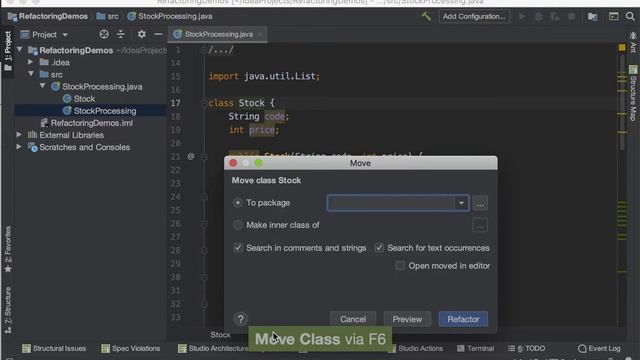Open the Spec Violations tool window
This screenshot has height=360, width=640.
coord(131,348)
